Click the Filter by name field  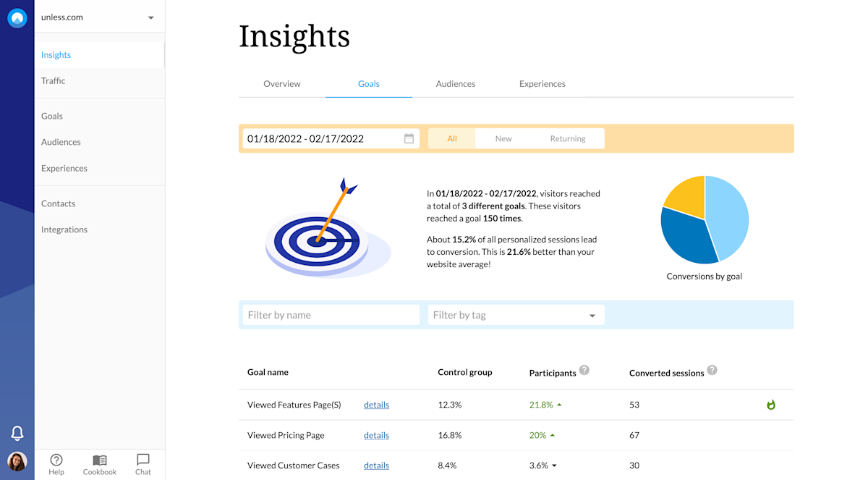(x=331, y=315)
